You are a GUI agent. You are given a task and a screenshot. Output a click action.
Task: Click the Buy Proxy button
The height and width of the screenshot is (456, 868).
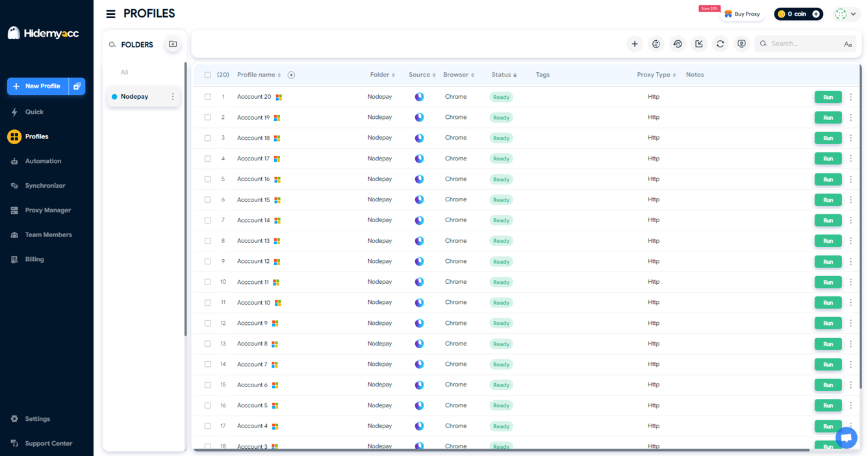pos(742,14)
